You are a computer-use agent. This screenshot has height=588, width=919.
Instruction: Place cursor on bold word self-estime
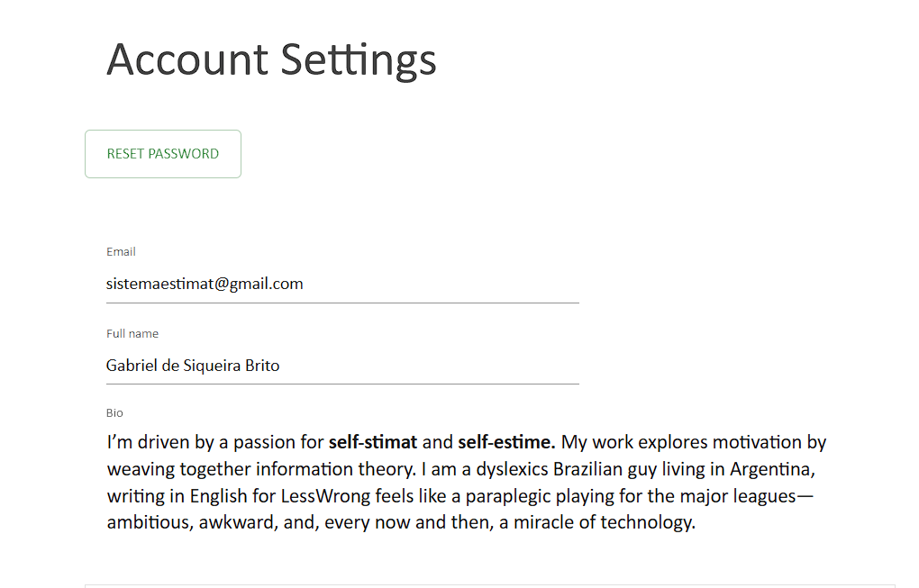[x=506, y=442]
